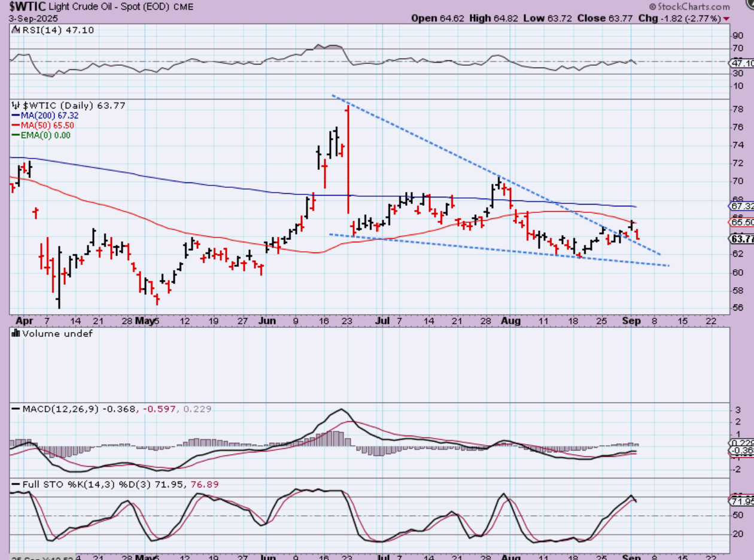Click the black line icon before MACD(12,26,9)

[16, 409]
